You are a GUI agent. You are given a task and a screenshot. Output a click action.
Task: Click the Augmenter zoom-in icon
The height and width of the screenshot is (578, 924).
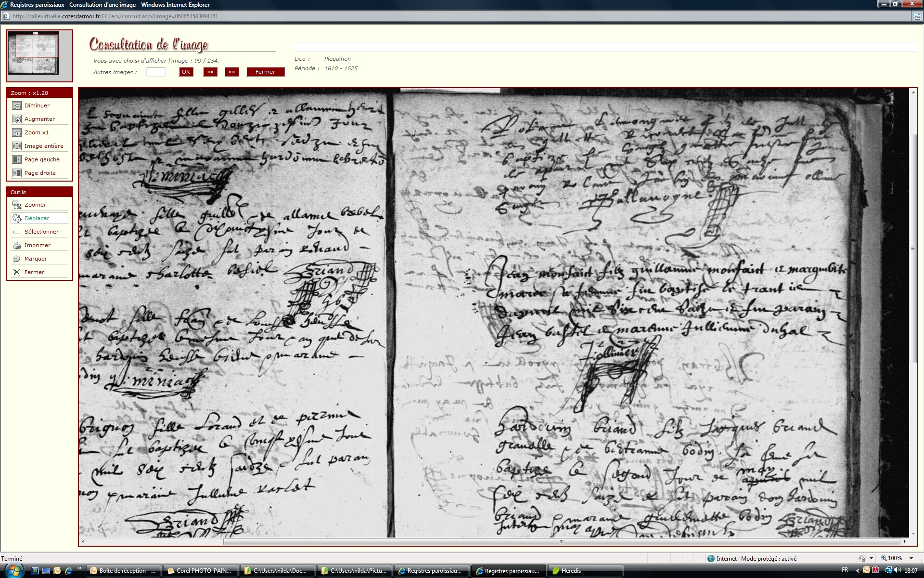click(x=17, y=119)
